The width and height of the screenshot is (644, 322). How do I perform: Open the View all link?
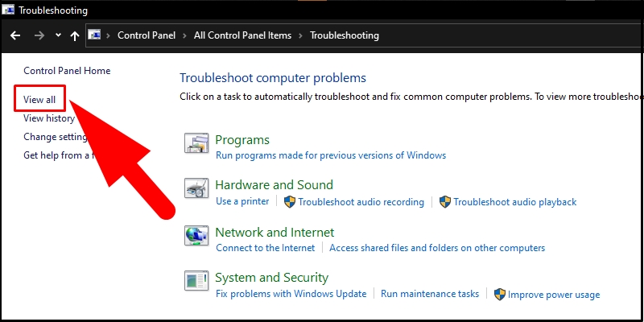coord(39,99)
